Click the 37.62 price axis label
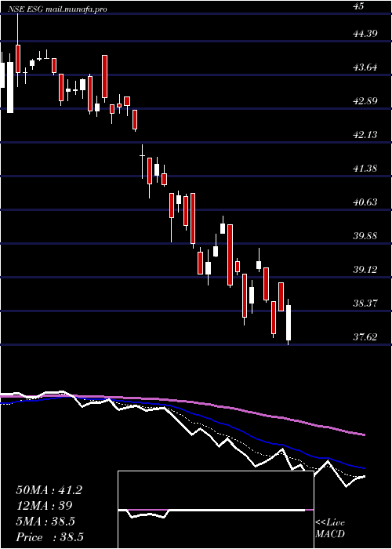The width and height of the screenshot is (392, 549). (365, 337)
